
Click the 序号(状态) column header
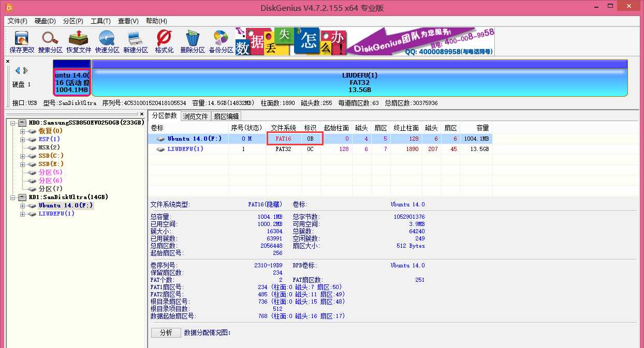[x=247, y=128]
